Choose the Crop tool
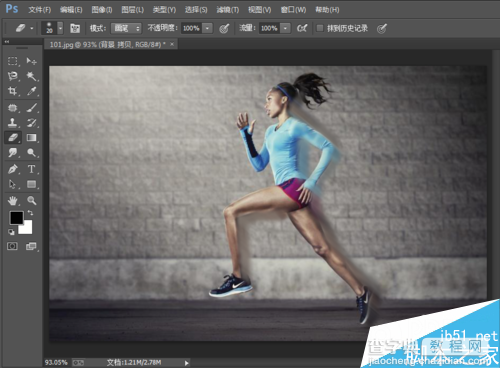Image resolution: width=500 pixels, height=368 pixels. click(13, 91)
